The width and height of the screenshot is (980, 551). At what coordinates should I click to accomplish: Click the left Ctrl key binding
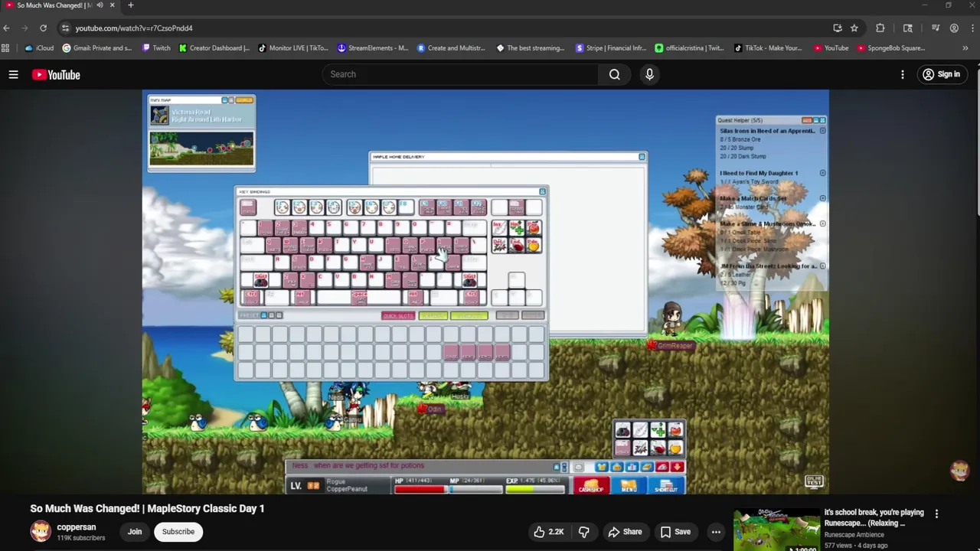pos(252,297)
